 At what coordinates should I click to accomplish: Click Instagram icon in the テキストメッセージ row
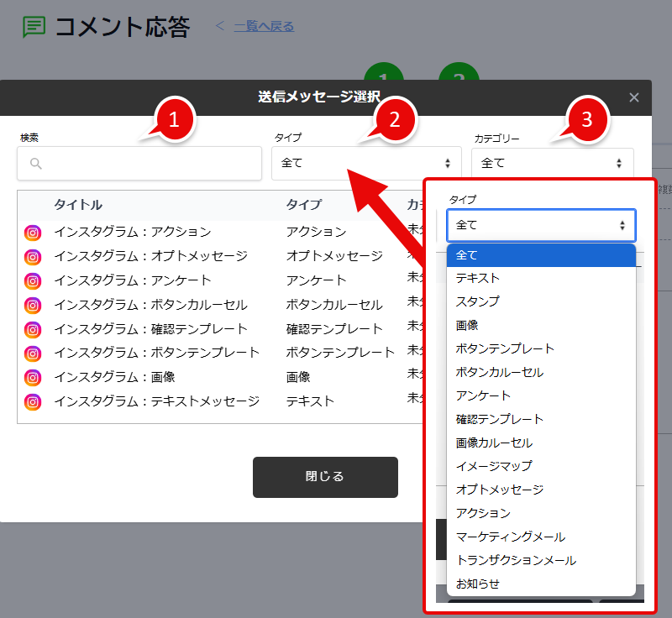(x=33, y=402)
